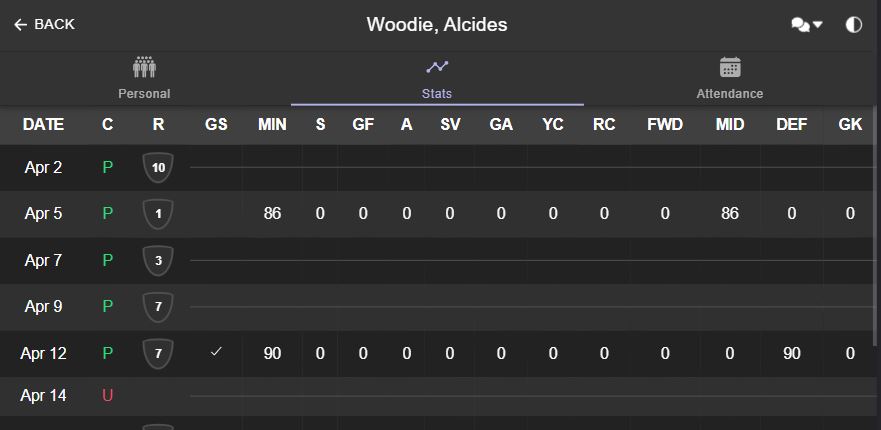
Task: Click the BACK button text
Action: tap(55, 25)
